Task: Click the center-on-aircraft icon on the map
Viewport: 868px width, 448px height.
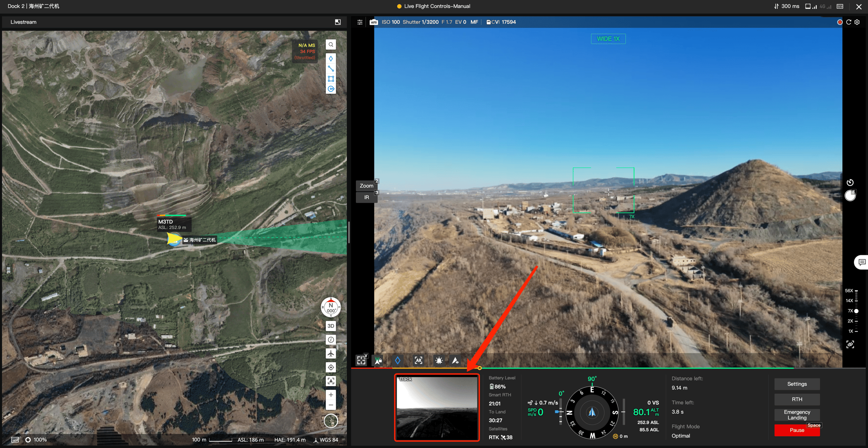Action: (x=330, y=367)
